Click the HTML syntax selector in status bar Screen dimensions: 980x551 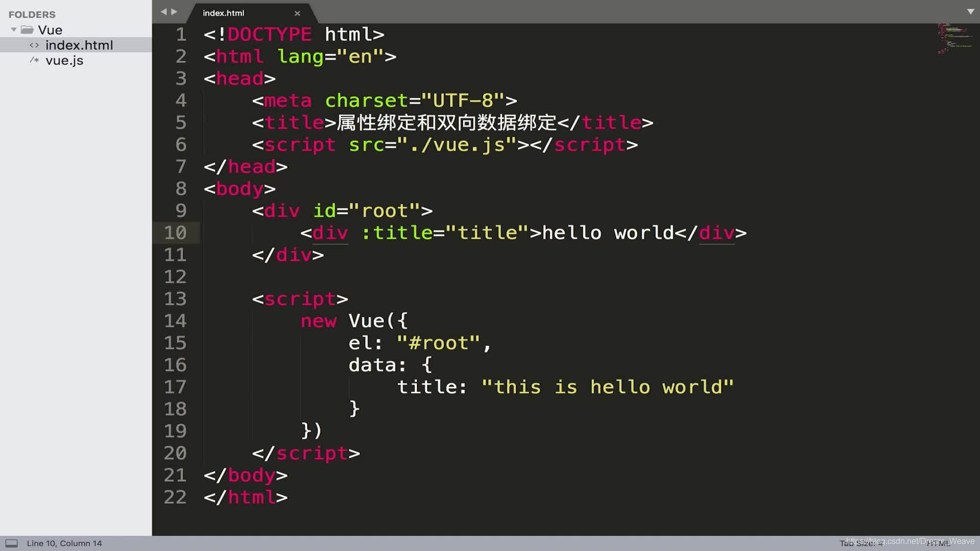pos(938,543)
